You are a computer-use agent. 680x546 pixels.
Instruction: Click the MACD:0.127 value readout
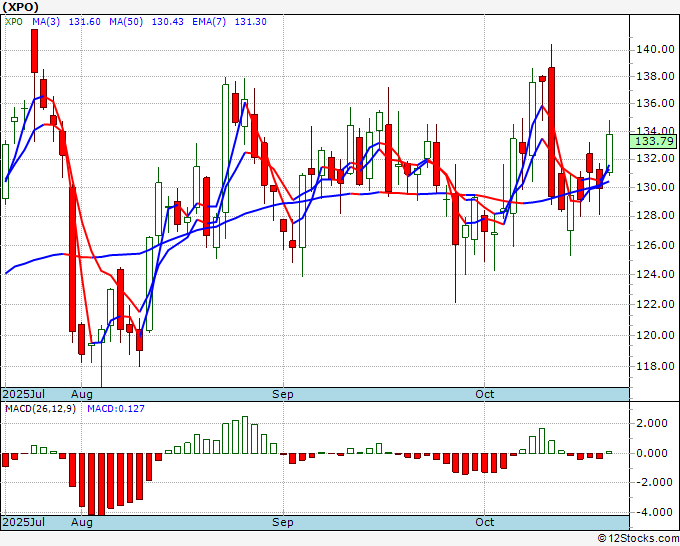116,409
